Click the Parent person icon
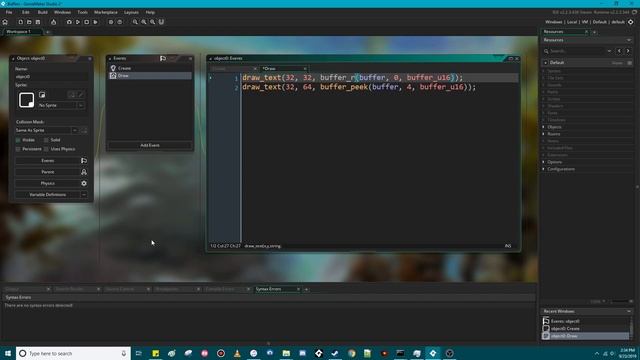 (84, 172)
